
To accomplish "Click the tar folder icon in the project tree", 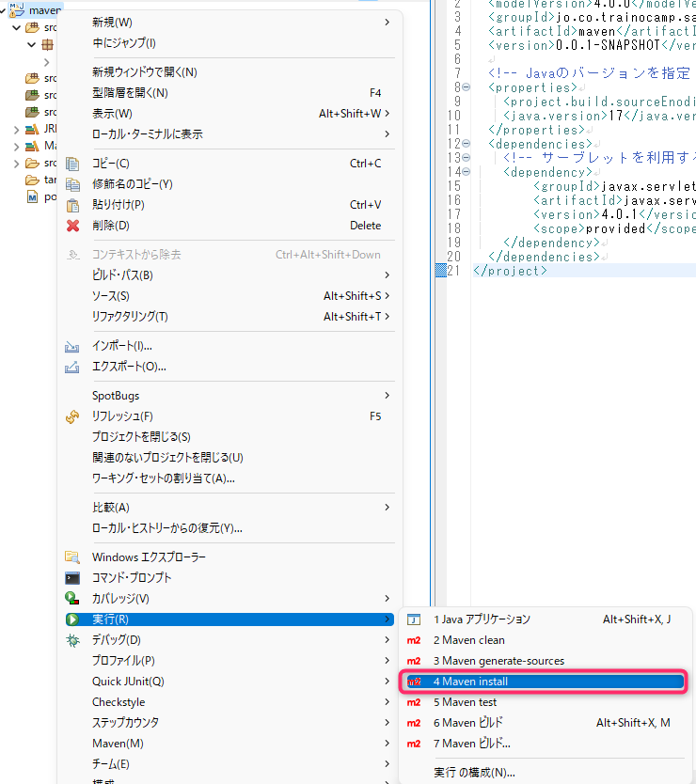I will click(x=32, y=180).
